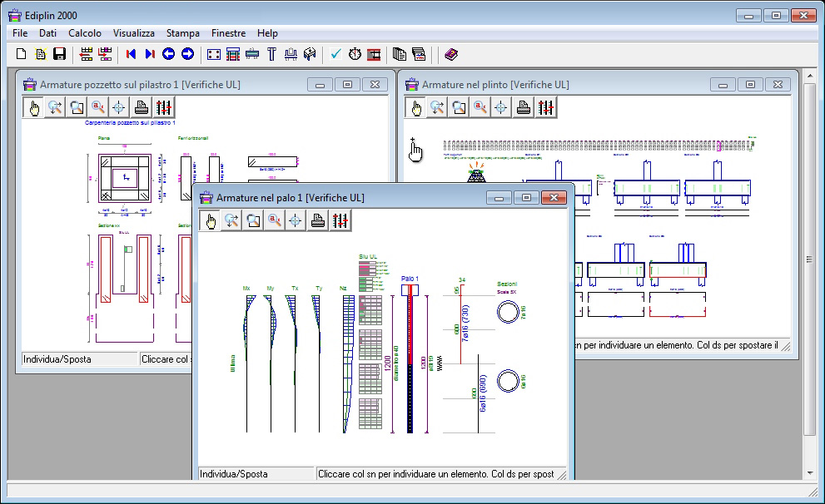Click the 'Palo 1' label in the palo drawing

pyautogui.click(x=410, y=279)
